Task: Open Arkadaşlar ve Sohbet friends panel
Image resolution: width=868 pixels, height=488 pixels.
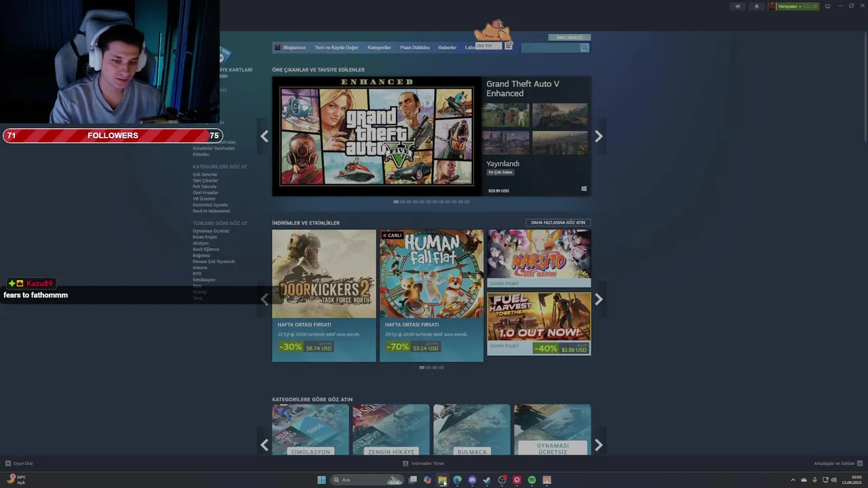Action: (x=837, y=464)
